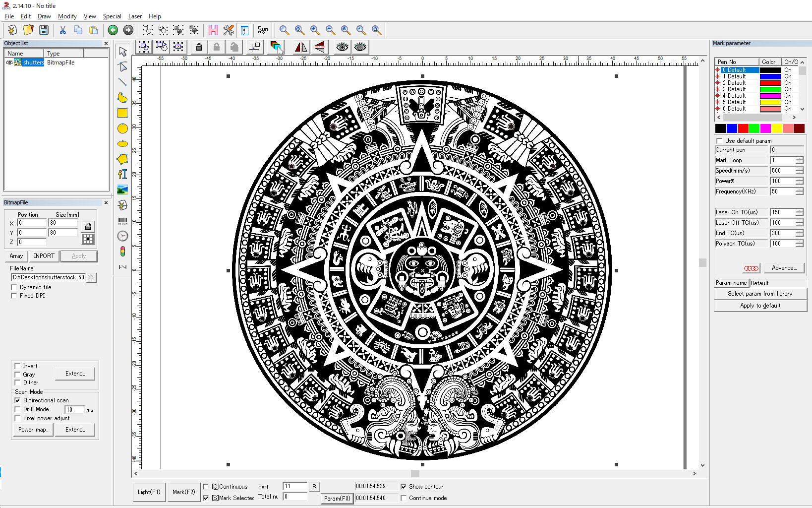Open the Hatch tool icon

point(213,30)
